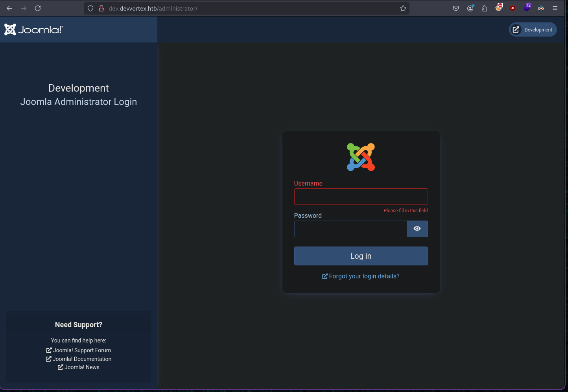This screenshot has width=568, height=392.
Task: Click the purple extension icon with badge 12
Action: click(527, 7)
